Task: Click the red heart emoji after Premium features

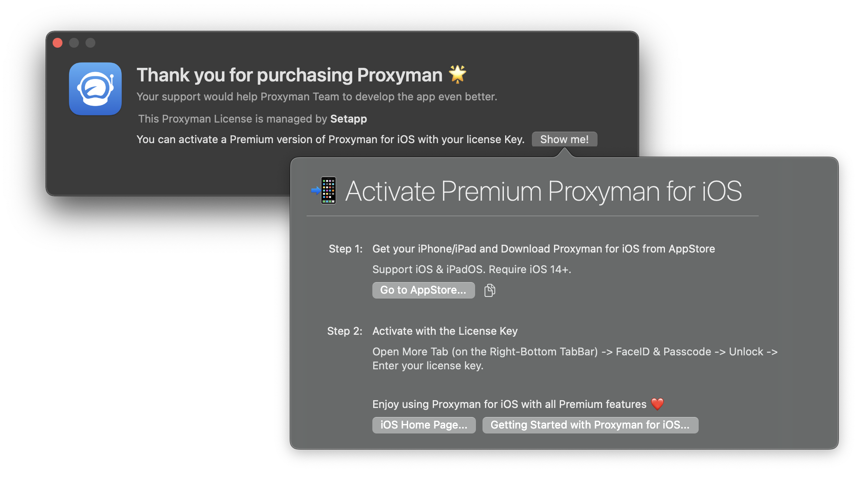Action: [658, 404]
